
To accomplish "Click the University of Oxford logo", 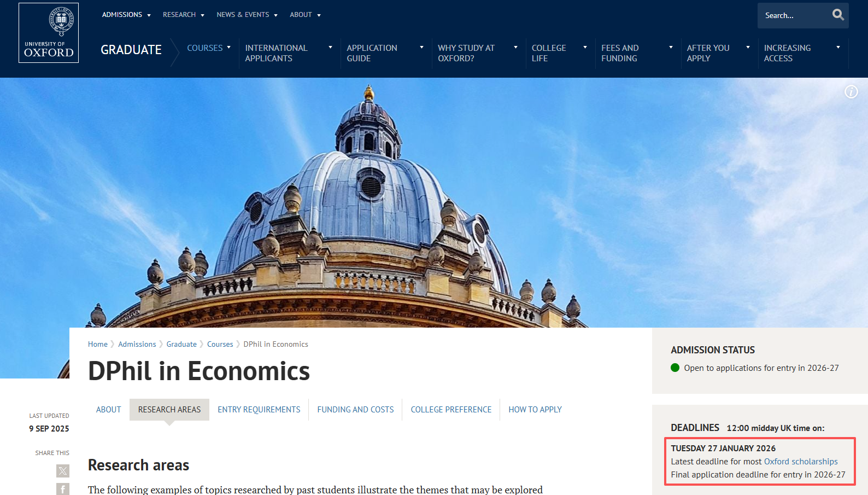I will [x=49, y=33].
